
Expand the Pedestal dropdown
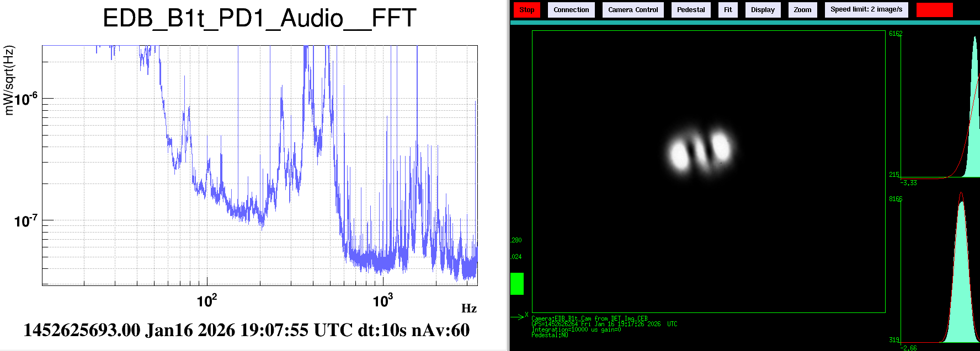pyautogui.click(x=691, y=10)
